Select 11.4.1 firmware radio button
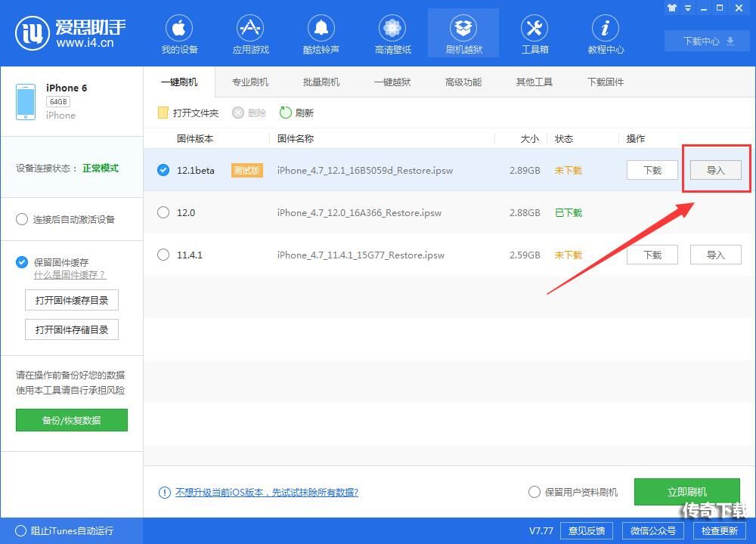Viewport: 756px width, 544px height. (163, 255)
